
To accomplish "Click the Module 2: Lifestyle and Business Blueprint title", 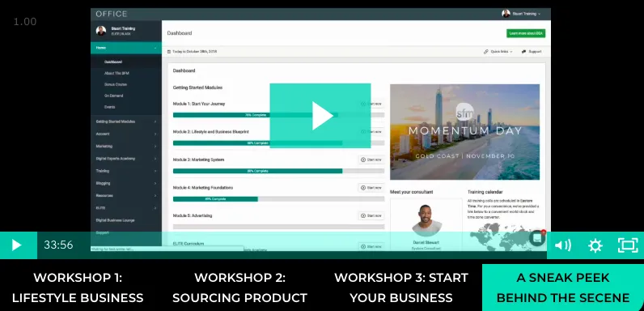I will pyautogui.click(x=210, y=132).
